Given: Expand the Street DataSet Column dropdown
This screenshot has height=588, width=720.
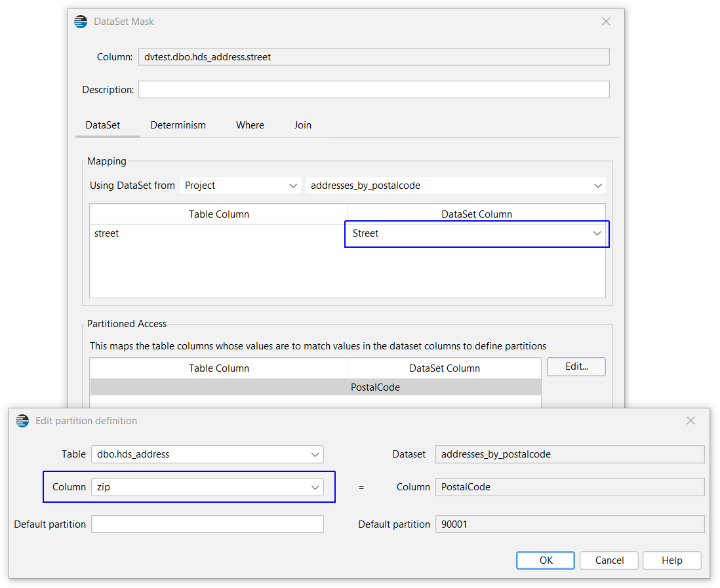Looking at the screenshot, I should pyautogui.click(x=477, y=233).
